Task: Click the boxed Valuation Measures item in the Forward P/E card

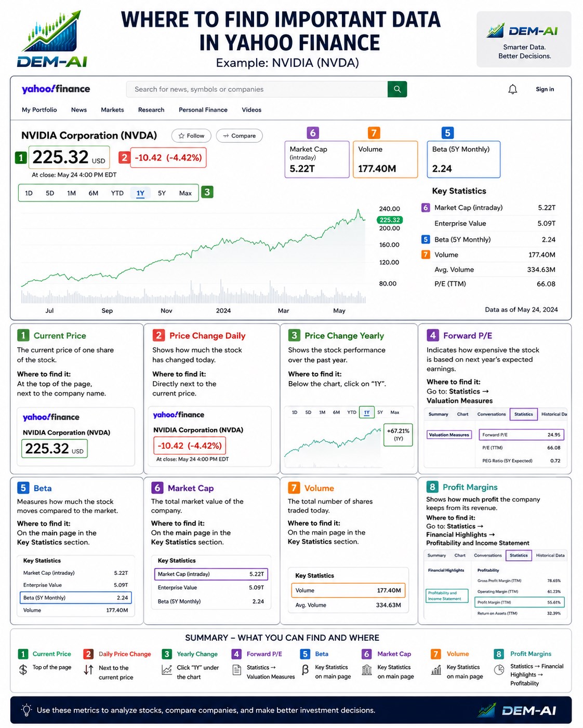Action: pyautogui.click(x=449, y=435)
